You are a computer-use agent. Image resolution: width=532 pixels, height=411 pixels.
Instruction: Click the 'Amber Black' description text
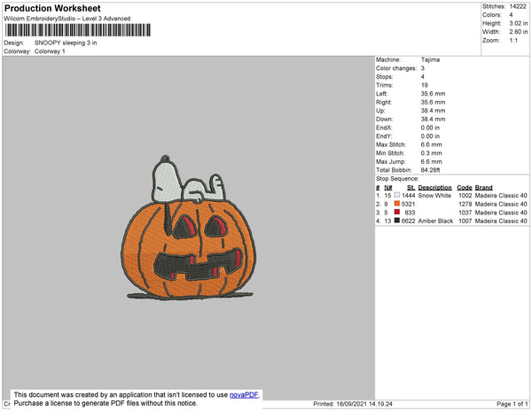[435, 221]
